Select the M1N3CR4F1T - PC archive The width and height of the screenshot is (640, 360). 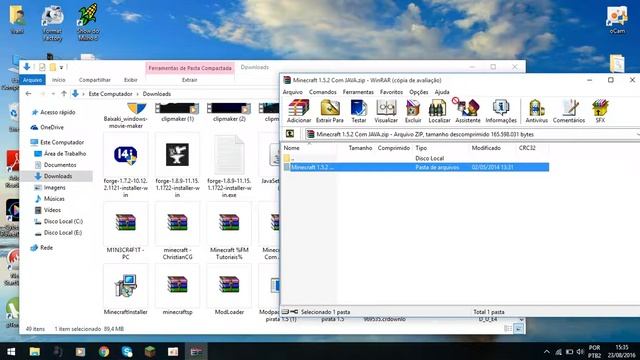pos(126,232)
